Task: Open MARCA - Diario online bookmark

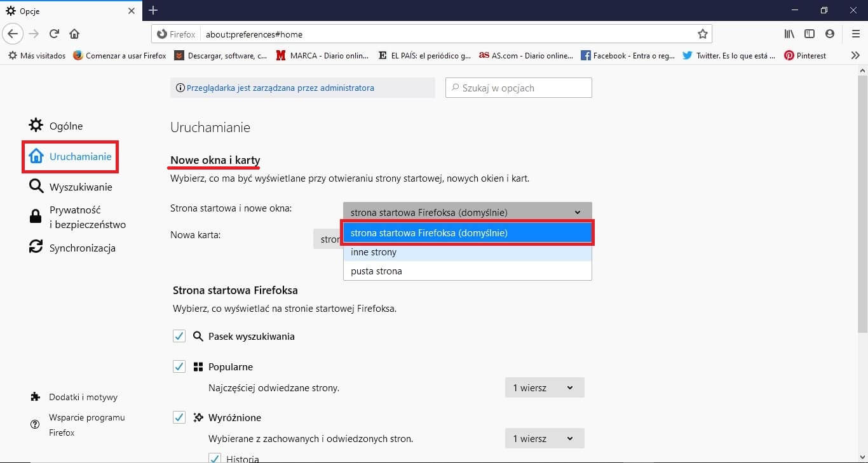Action: pyautogui.click(x=323, y=55)
